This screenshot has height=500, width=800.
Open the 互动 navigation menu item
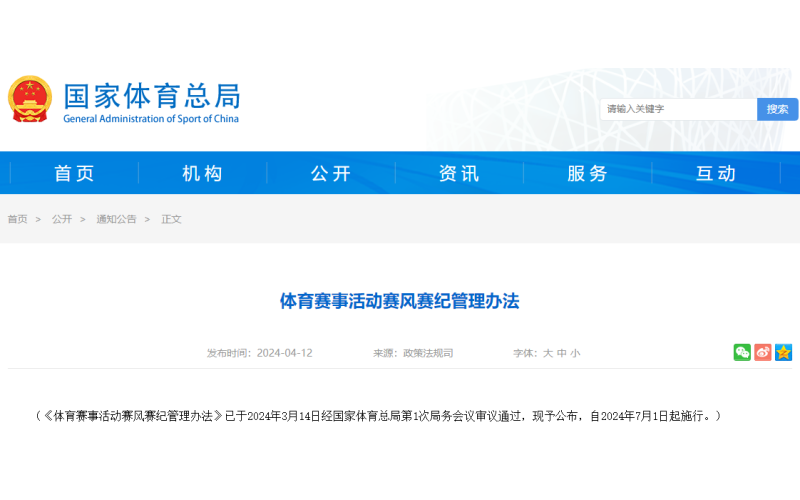716,173
